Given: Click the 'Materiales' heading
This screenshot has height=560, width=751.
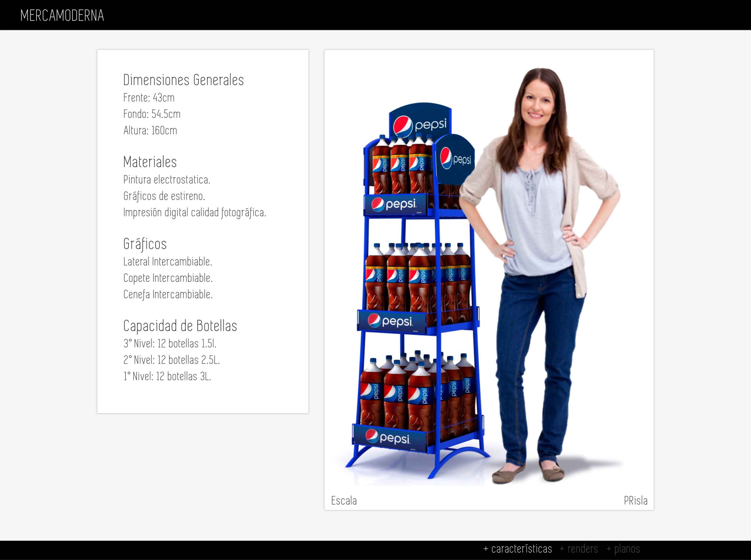Looking at the screenshot, I should pos(150,162).
